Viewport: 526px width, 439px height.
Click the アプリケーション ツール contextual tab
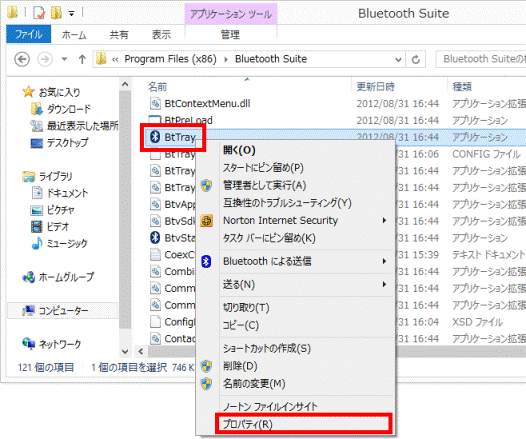click(x=231, y=14)
